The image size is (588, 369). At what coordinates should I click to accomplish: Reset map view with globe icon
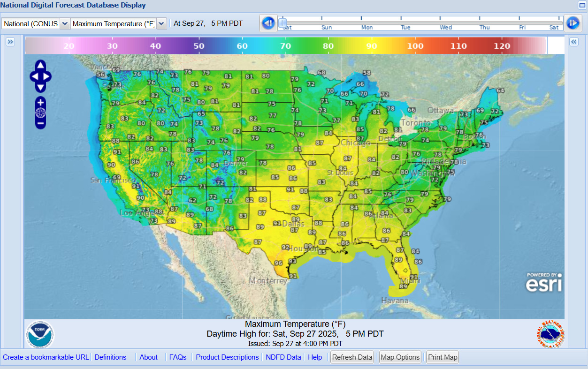coord(40,113)
